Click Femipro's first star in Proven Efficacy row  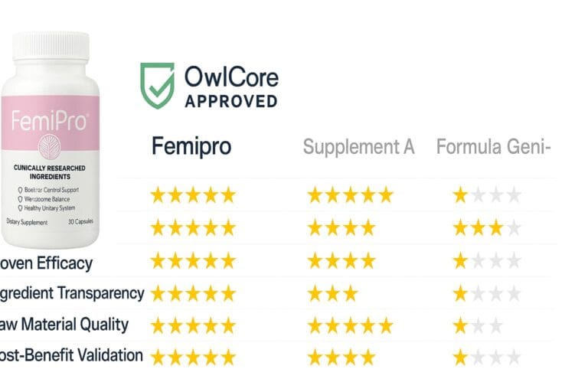[x=158, y=260]
